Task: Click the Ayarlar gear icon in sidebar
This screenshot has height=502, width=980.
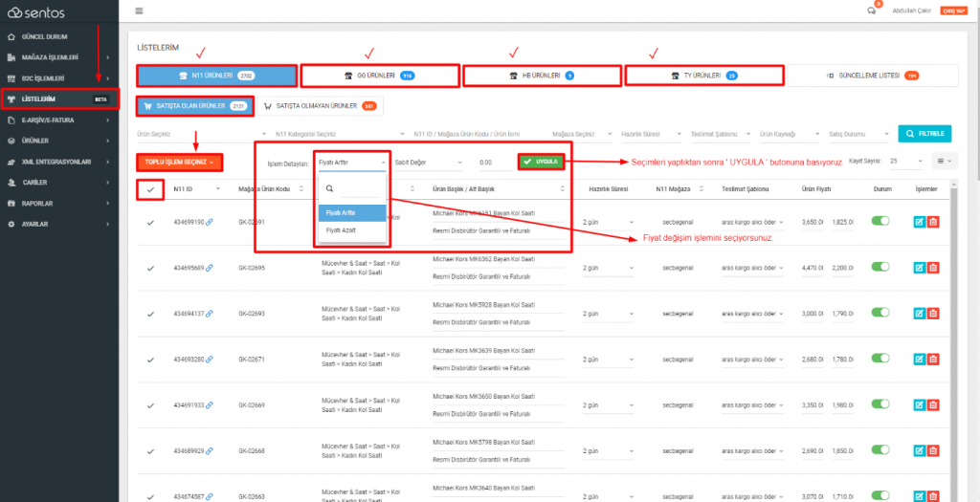Action: tap(12, 224)
